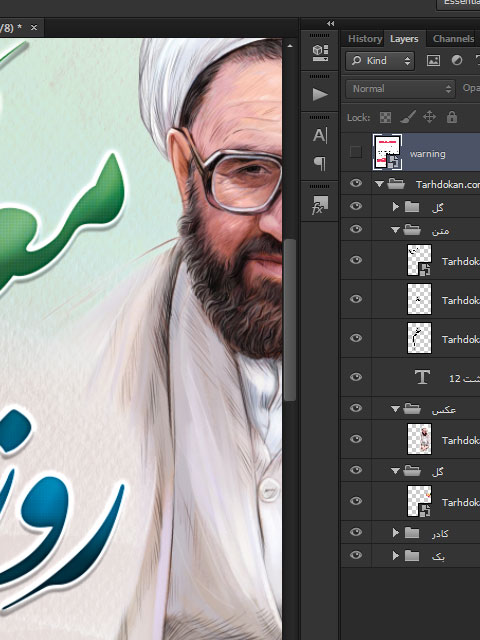Hide the بک group eye icon
This screenshot has height=640, width=480.
[356, 555]
